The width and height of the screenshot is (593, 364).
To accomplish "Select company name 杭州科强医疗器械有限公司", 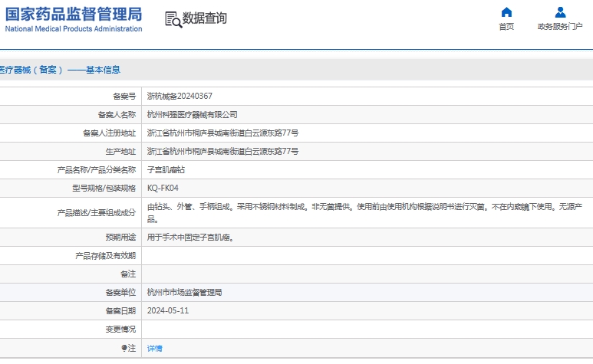I will point(192,115).
